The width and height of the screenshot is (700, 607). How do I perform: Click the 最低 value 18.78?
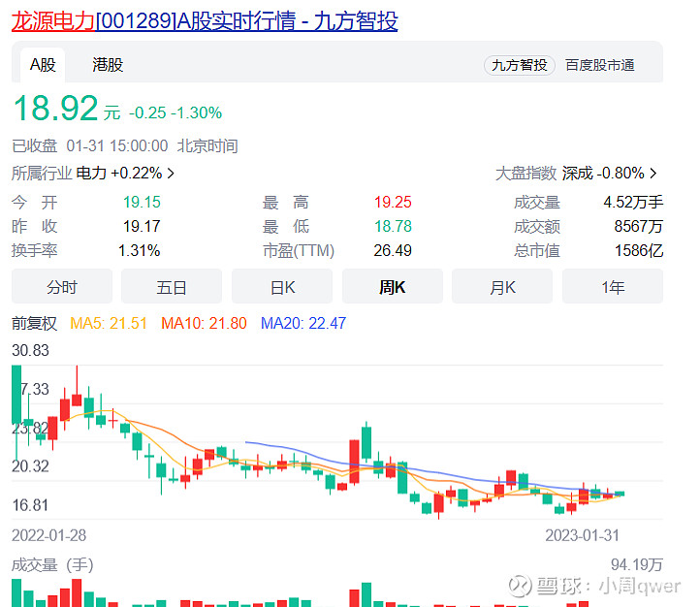[x=393, y=226]
